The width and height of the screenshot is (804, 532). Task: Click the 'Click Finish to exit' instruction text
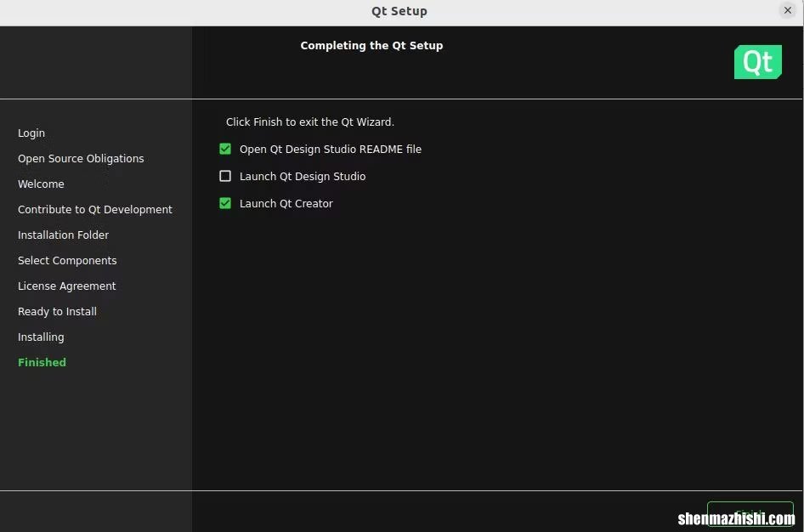pyautogui.click(x=310, y=122)
